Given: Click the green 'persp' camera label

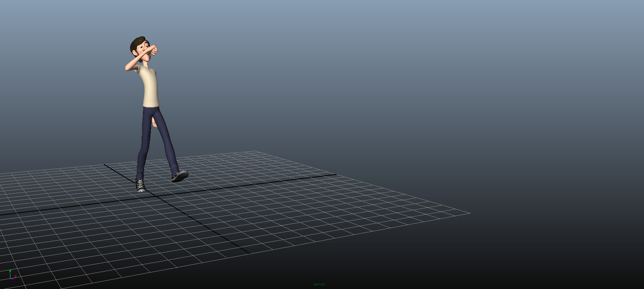Looking at the screenshot, I should pyautogui.click(x=319, y=284).
